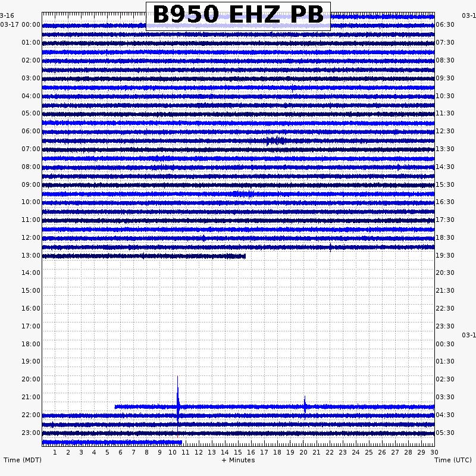Select the 18:00 MDT row label

[31, 344]
